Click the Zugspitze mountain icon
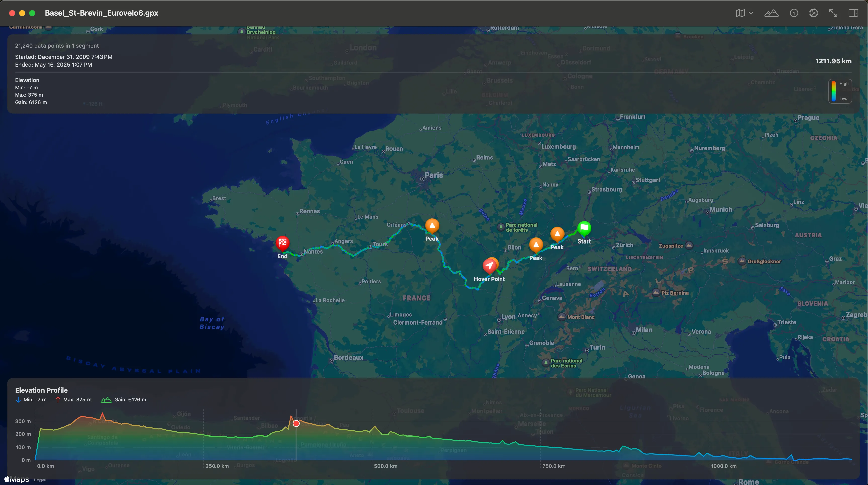The height and width of the screenshot is (485, 868). (689, 245)
